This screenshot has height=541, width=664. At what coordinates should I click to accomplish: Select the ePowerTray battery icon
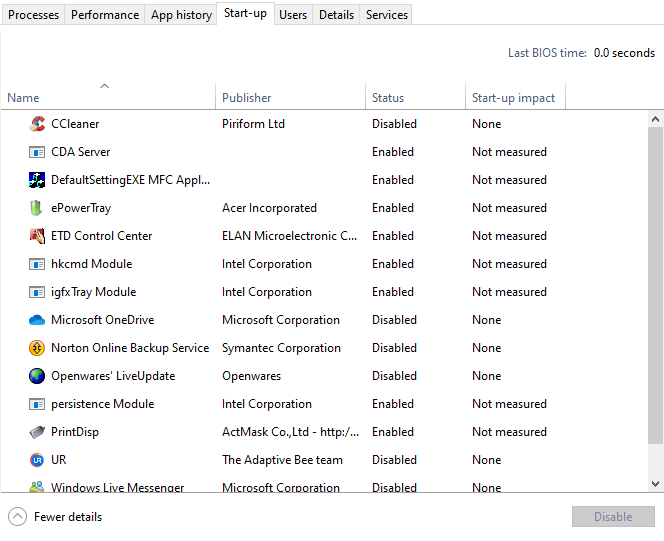[37, 208]
